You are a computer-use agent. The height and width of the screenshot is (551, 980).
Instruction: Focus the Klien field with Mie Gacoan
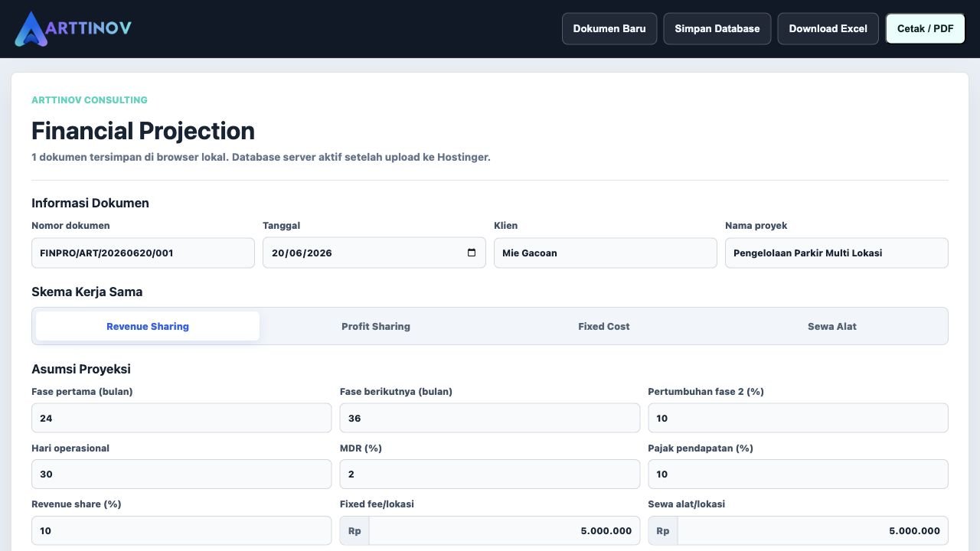point(606,253)
